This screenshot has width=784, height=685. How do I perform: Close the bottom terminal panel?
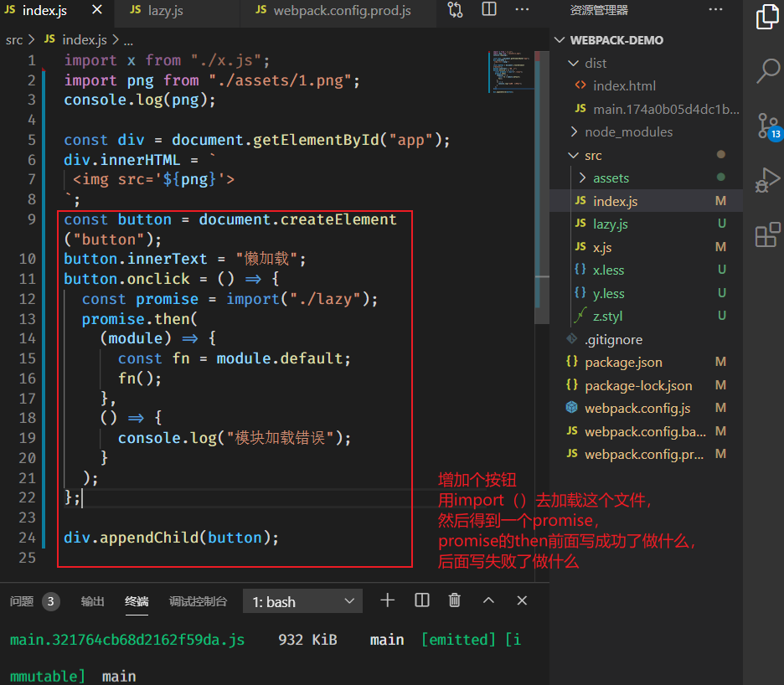[x=522, y=600]
